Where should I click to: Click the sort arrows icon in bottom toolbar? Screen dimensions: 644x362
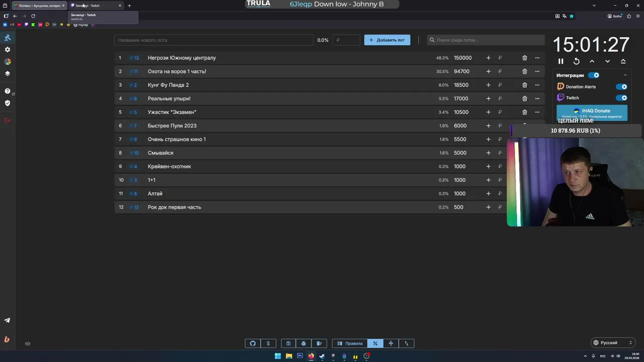coord(407,343)
